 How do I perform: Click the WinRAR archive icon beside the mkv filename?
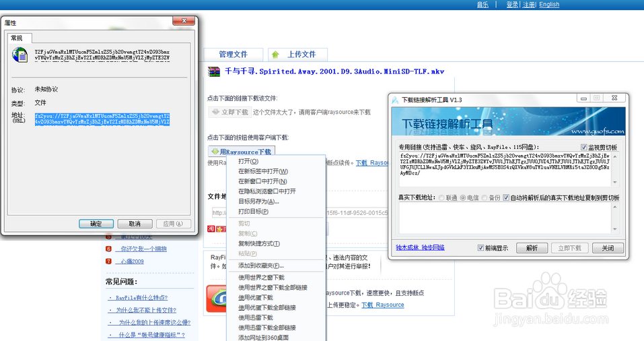coord(213,71)
